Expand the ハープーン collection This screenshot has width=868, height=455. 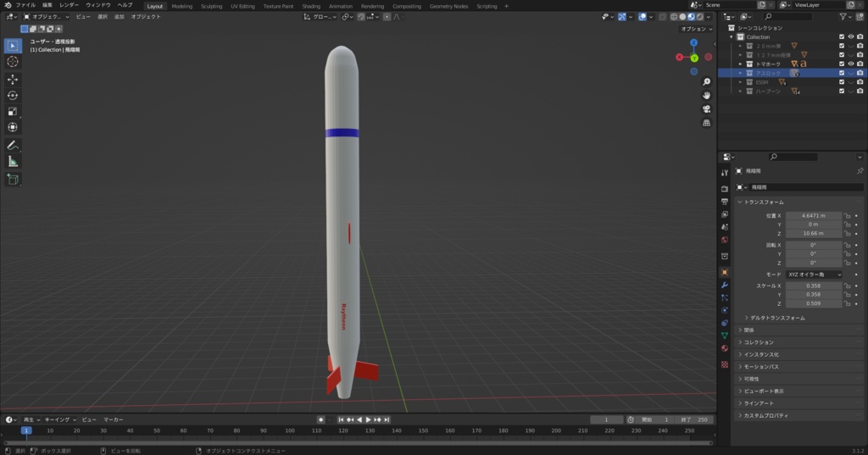tap(741, 92)
